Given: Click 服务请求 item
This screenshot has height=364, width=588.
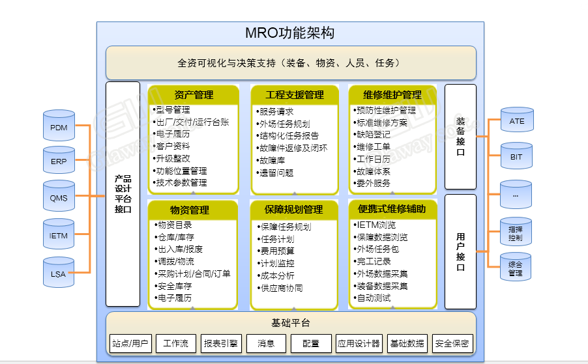Looking at the screenshot, I should click(x=276, y=111).
